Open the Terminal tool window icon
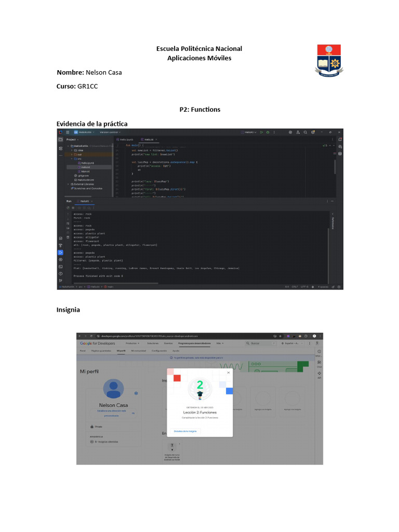Viewport: 399px width, 532px height. pos(60,267)
